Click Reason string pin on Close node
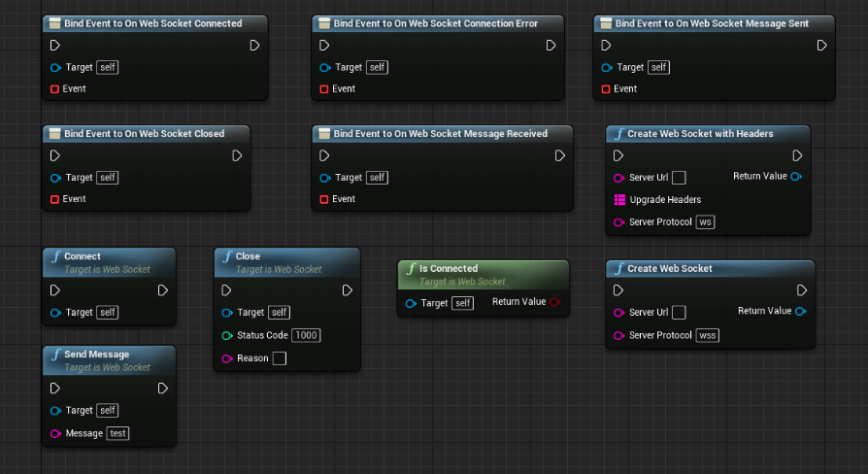 click(227, 358)
